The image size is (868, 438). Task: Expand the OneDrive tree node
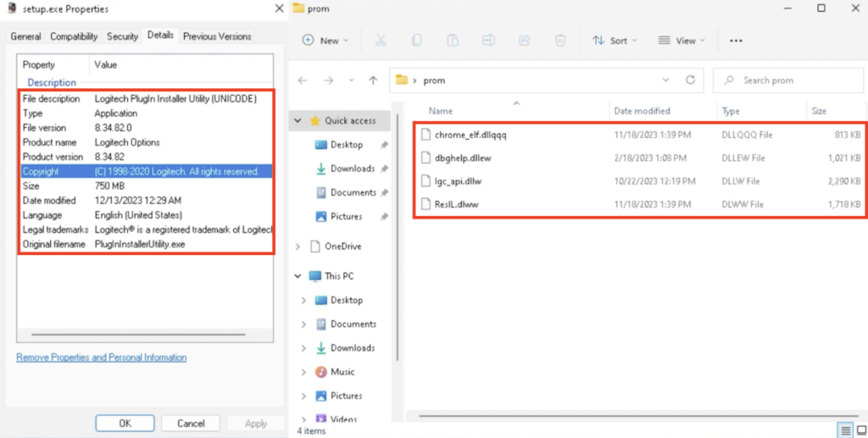[298, 247]
